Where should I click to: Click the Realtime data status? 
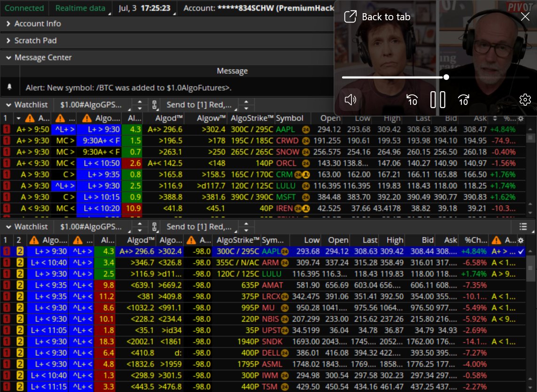(80, 8)
